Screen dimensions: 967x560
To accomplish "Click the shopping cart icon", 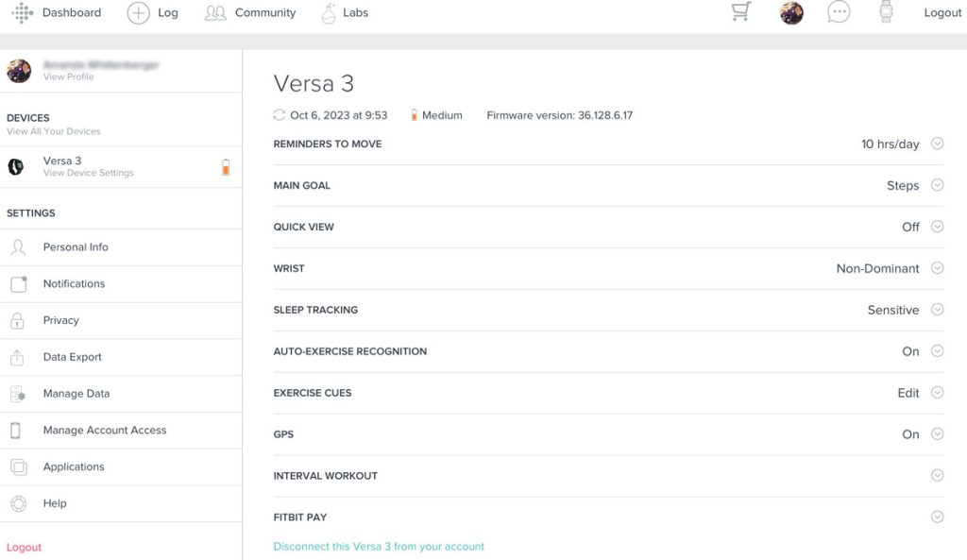I will coord(741,12).
